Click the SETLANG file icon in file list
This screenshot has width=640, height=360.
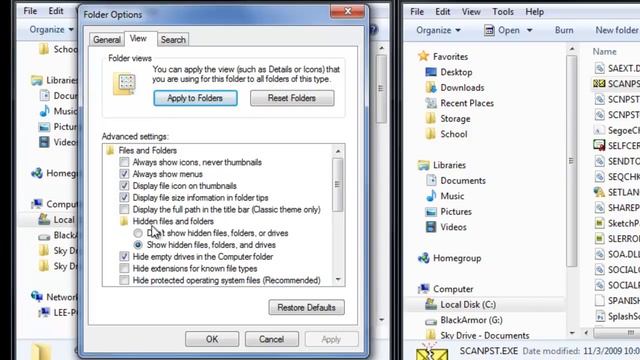pos(599,192)
